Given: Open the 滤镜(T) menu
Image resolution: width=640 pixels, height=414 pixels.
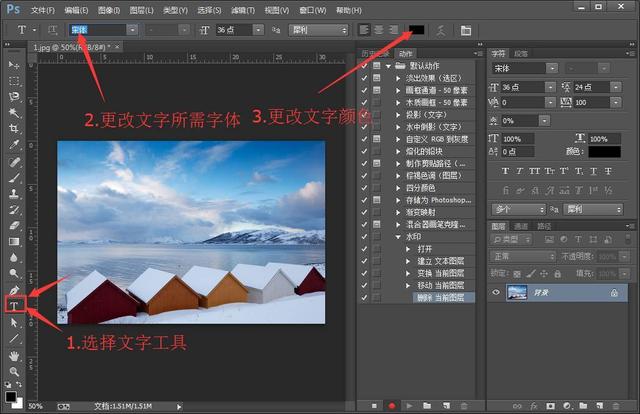Looking at the screenshot, I should (243, 10).
